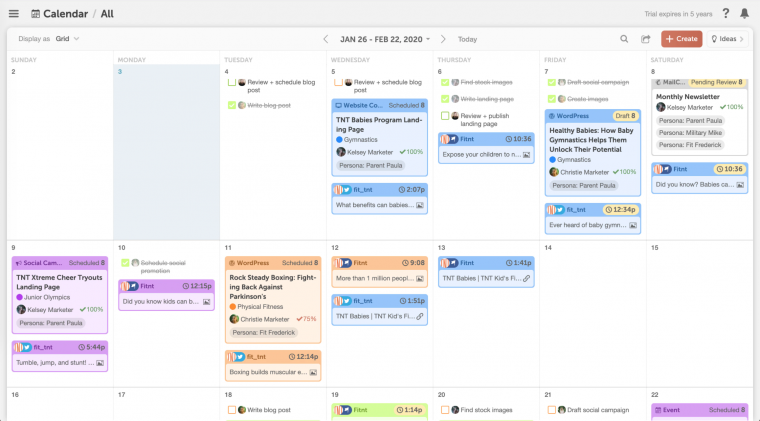Open the notifications bell
760x421 pixels.
tap(744, 14)
